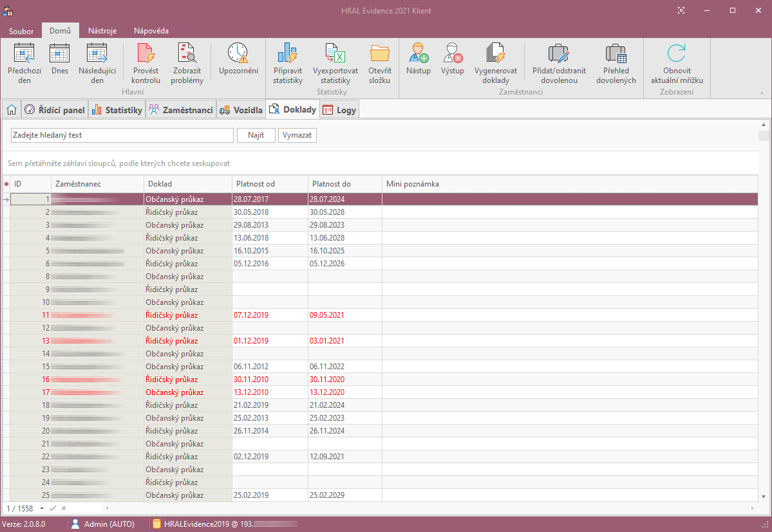Viewport: 772px width, 532px height.
Task: Click the grid cancel edit X icon
Action: pos(64,508)
